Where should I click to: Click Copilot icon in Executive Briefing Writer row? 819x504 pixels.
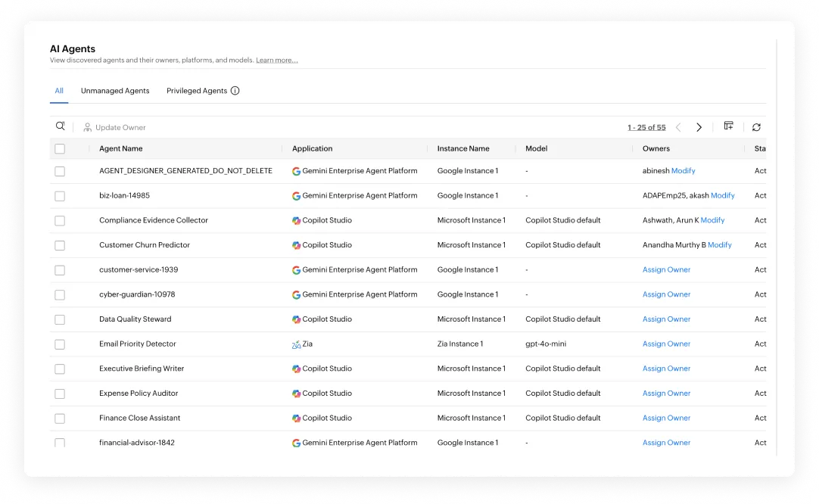[296, 369]
